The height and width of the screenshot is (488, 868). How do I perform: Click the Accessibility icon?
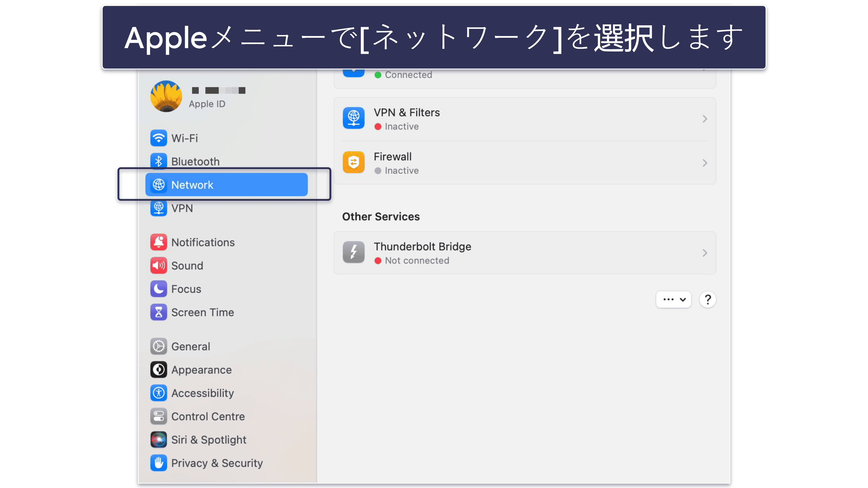(158, 393)
